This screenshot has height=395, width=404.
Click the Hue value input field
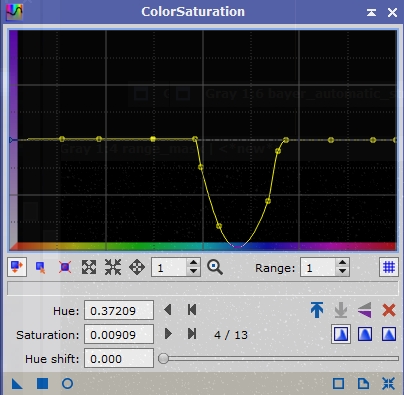[119, 310]
